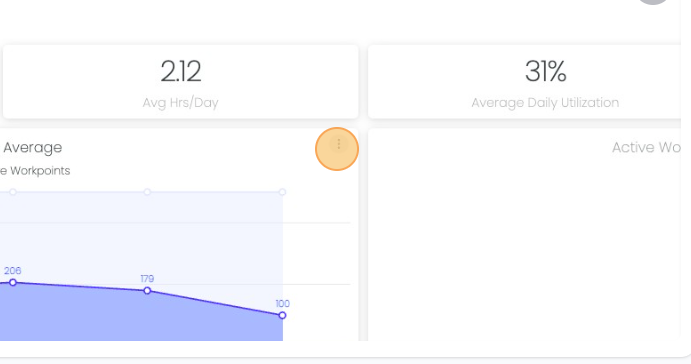This screenshot has width=691, height=364.
Task: Click the 179 value label
Action: point(147,279)
